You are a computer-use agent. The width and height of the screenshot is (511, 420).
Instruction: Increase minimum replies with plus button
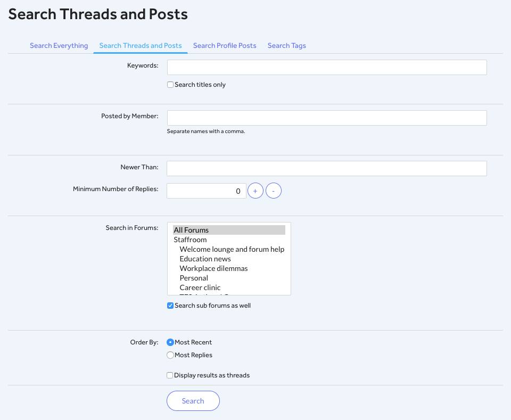click(256, 191)
